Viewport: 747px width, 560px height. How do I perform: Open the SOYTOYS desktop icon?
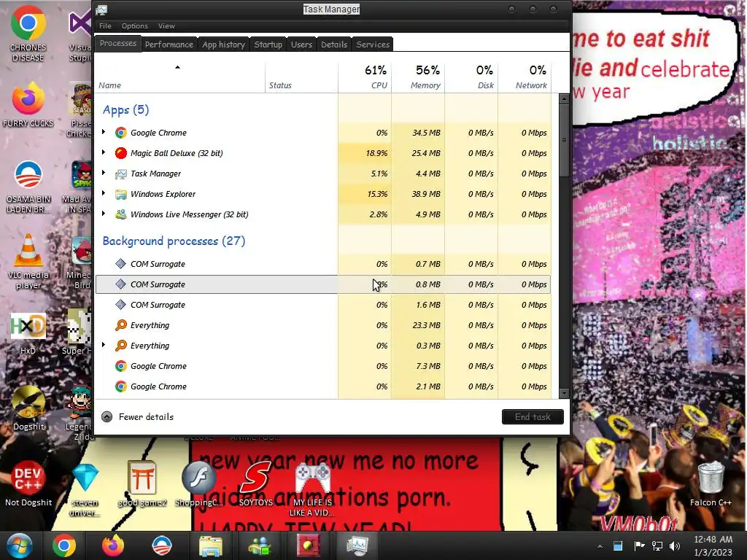[x=256, y=484]
